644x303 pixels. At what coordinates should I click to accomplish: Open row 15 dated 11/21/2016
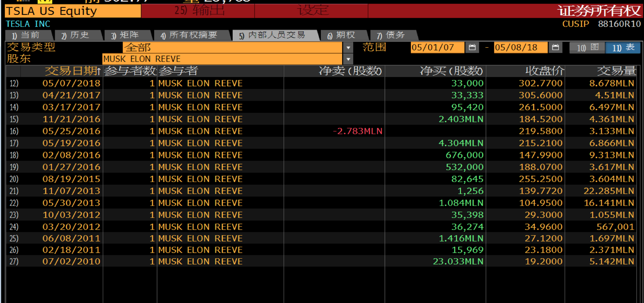point(321,119)
